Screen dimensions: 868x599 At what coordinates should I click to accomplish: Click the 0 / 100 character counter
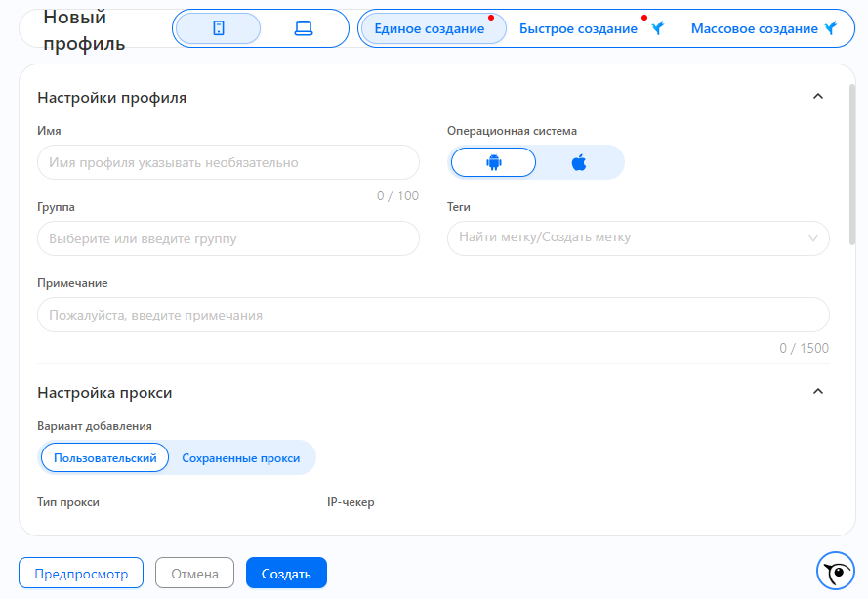[x=397, y=195]
